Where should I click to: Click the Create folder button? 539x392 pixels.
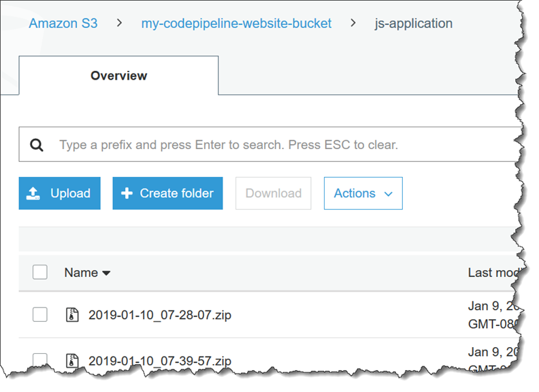coord(167,193)
